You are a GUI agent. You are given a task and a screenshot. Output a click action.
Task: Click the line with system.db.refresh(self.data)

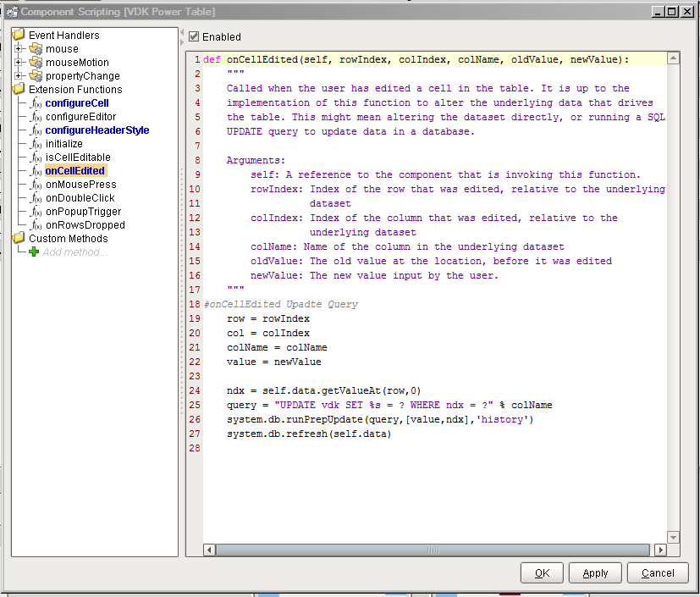point(308,434)
